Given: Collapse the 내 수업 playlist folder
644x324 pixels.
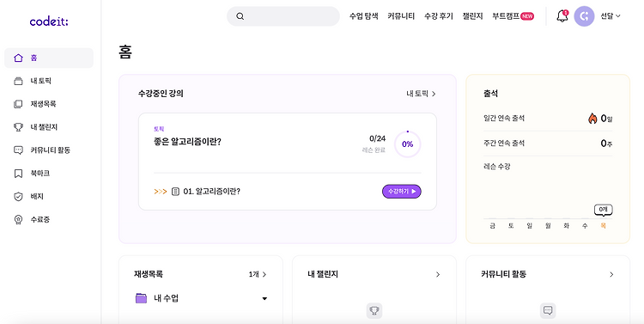Looking at the screenshot, I should (264, 298).
